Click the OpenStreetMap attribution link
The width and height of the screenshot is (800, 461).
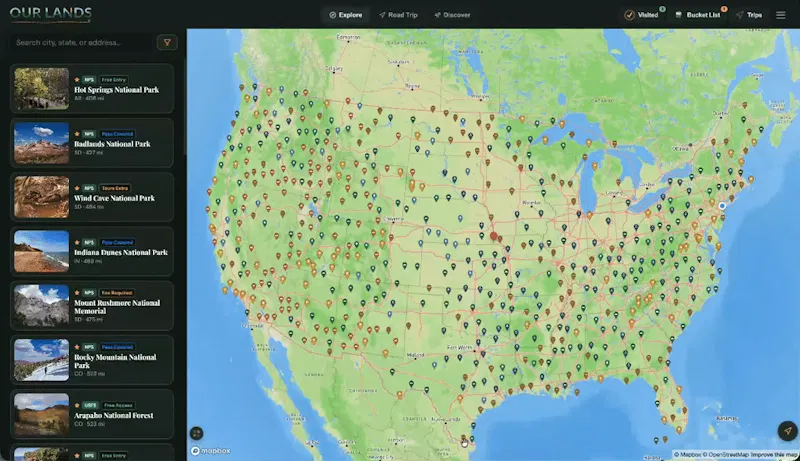[727, 454]
